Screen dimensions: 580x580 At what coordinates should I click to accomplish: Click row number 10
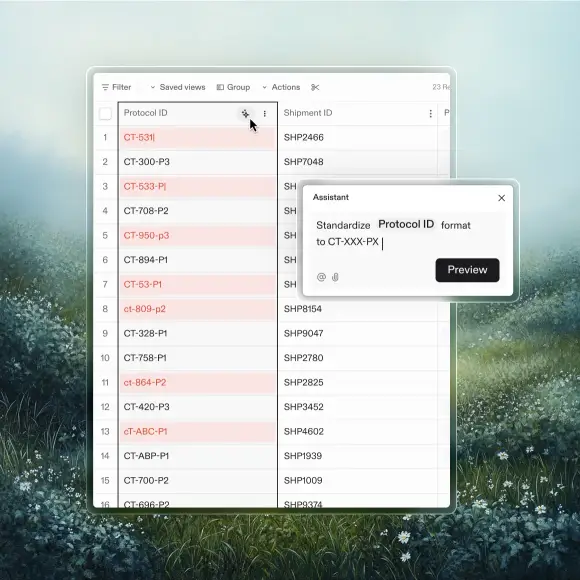click(x=105, y=358)
